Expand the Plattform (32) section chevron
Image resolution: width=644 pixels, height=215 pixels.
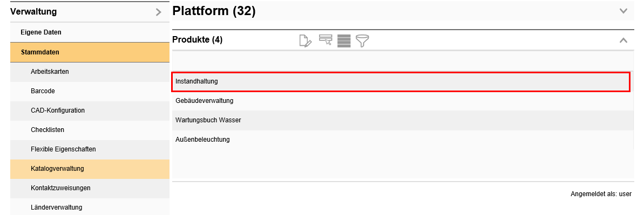[623, 11]
